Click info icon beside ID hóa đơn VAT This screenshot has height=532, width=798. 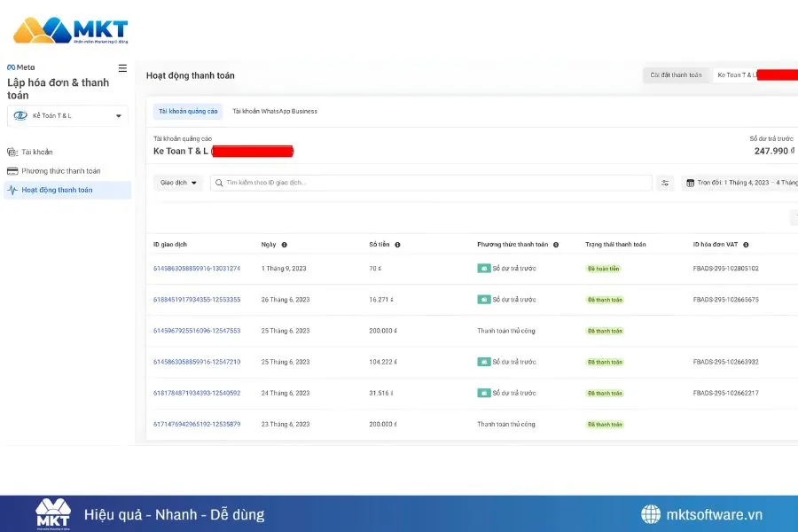(x=746, y=245)
